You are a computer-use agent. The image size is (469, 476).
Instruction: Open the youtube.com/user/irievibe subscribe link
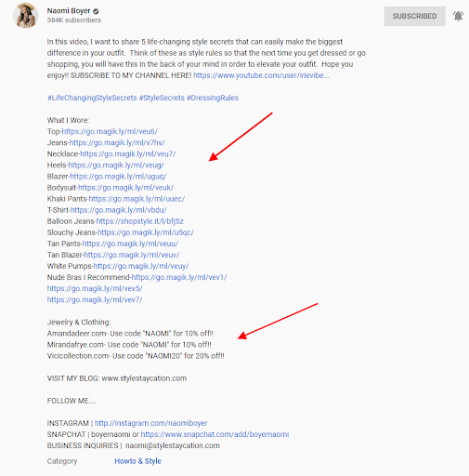tap(261, 75)
